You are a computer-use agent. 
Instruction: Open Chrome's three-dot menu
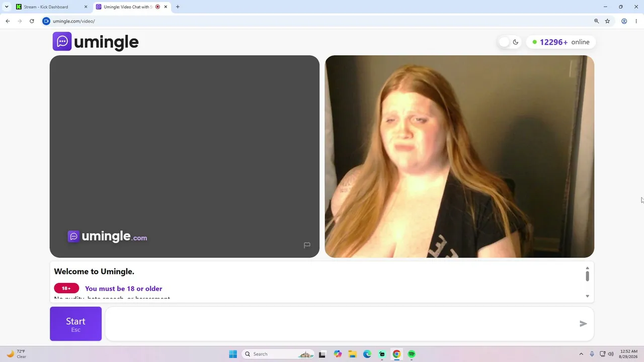click(x=636, y=21)
